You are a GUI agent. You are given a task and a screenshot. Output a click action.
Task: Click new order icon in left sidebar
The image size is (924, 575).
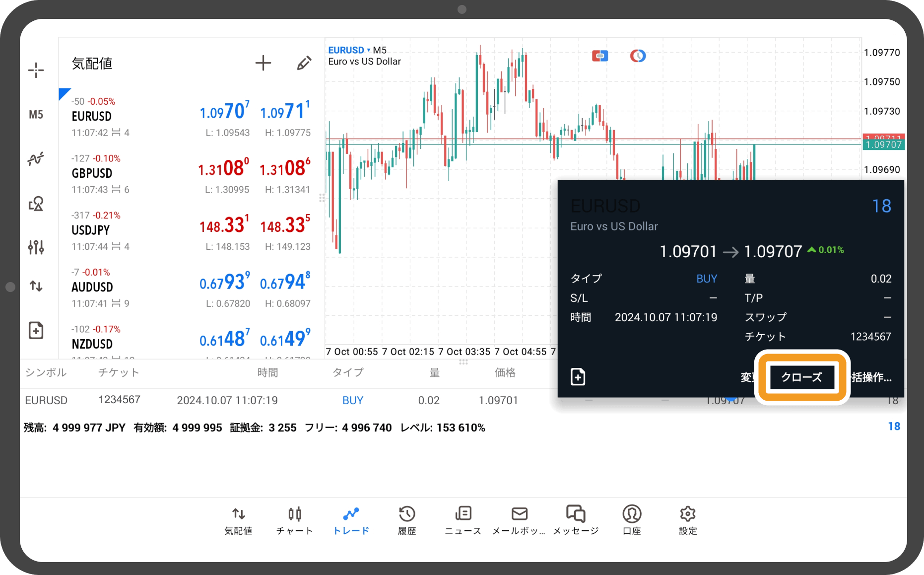pyautogui.click(x=36, y=330)
